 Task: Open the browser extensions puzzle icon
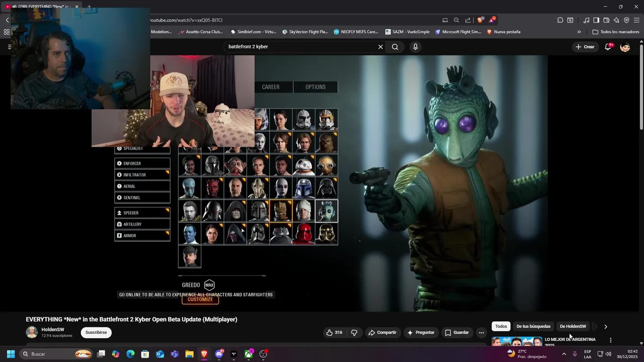(x=560, y=20)
